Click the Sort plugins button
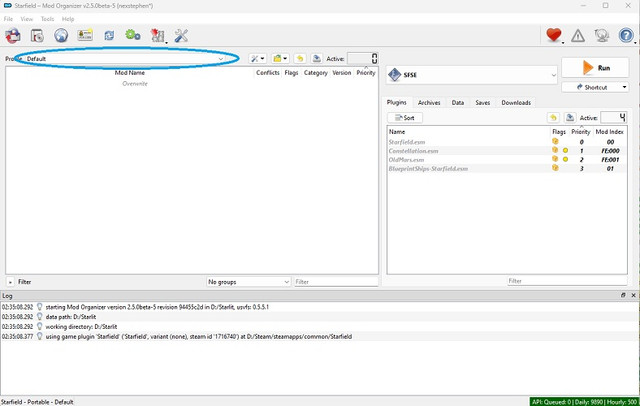 pyautogui.click(x=405, y=118)
